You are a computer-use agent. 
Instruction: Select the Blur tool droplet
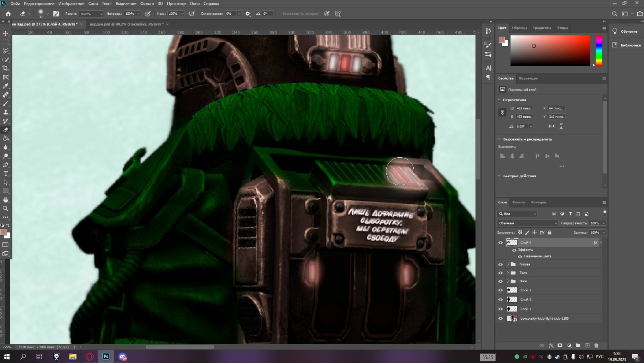[6, 147]
